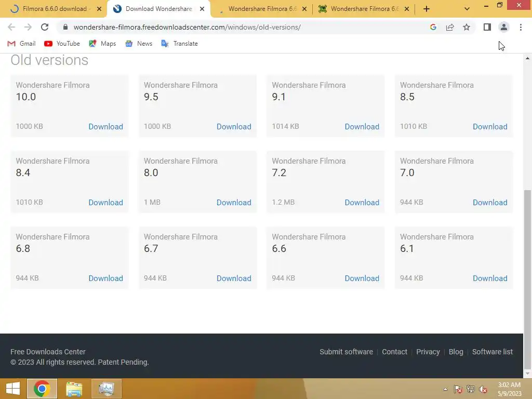This screenshot has height=399, width=532.
Task: Go back to the previous page
Action: (x=11, y=27)
